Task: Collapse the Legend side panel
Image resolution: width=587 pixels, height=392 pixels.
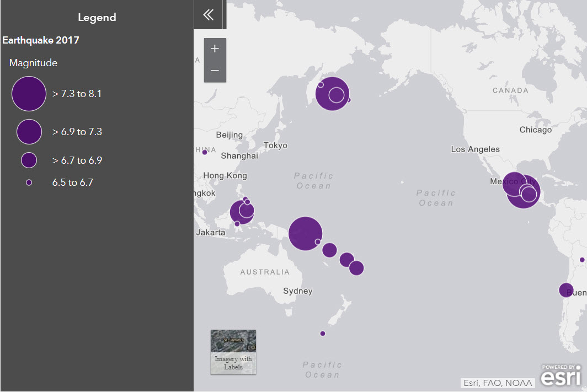Action: pyautogui.click(x=208, y=15)
